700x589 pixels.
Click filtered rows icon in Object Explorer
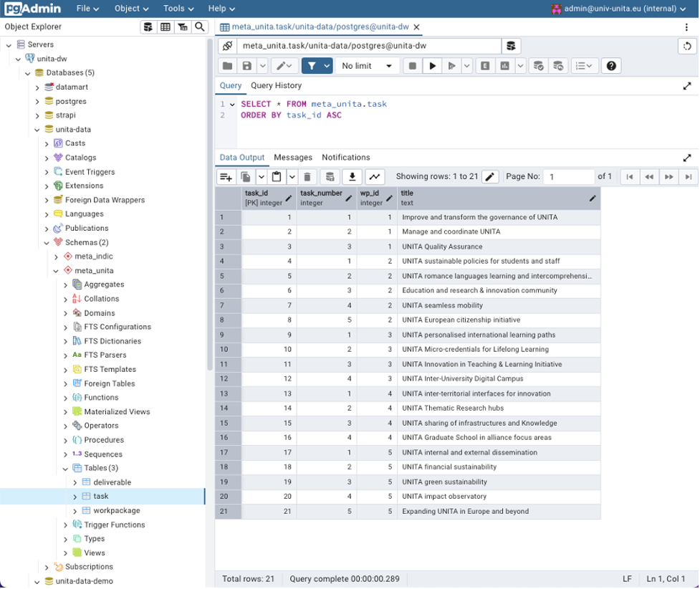click(183, 27)
